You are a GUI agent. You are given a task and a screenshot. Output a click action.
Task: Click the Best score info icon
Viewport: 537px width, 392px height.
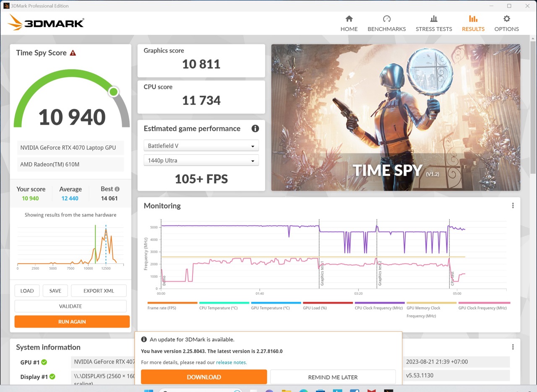pos(117,189)
